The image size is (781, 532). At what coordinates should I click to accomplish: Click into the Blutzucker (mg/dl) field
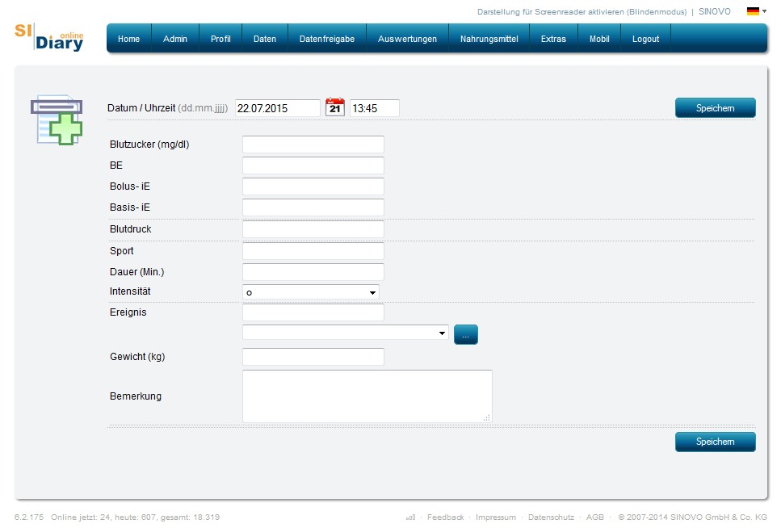click(313, 145)
